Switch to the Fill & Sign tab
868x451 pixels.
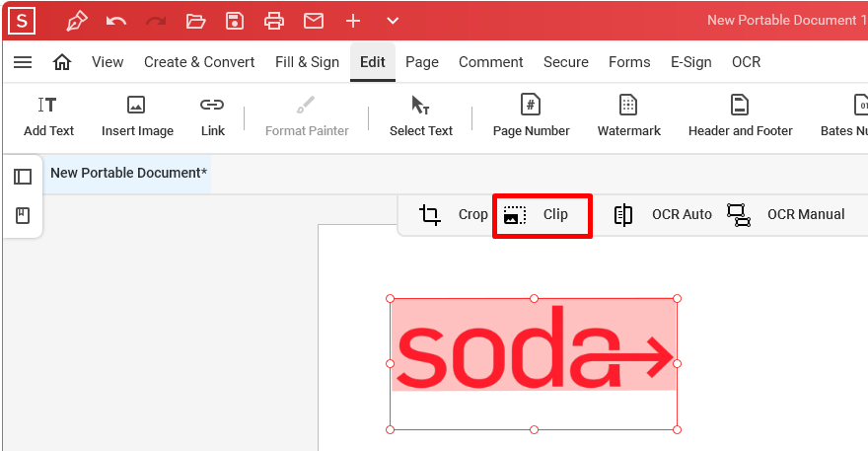(307, 62)
